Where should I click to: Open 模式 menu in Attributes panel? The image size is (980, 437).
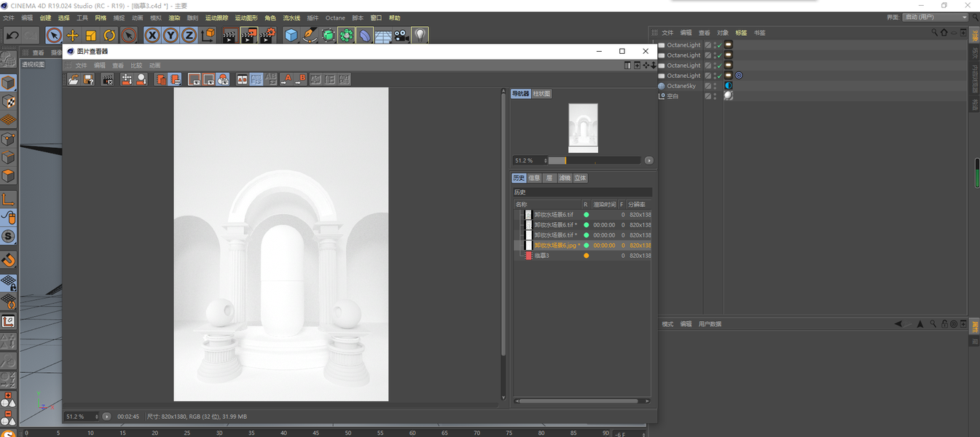667,324
